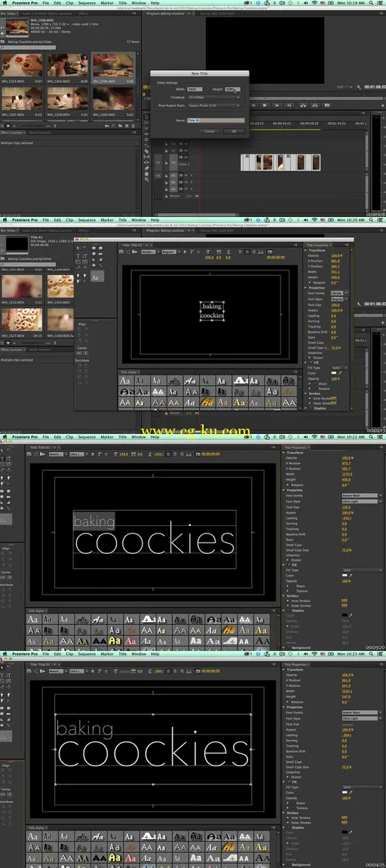386x868 pixels.
Task: Choose the Razor tool in timeline tools
Action: click(x=147, y=151)
